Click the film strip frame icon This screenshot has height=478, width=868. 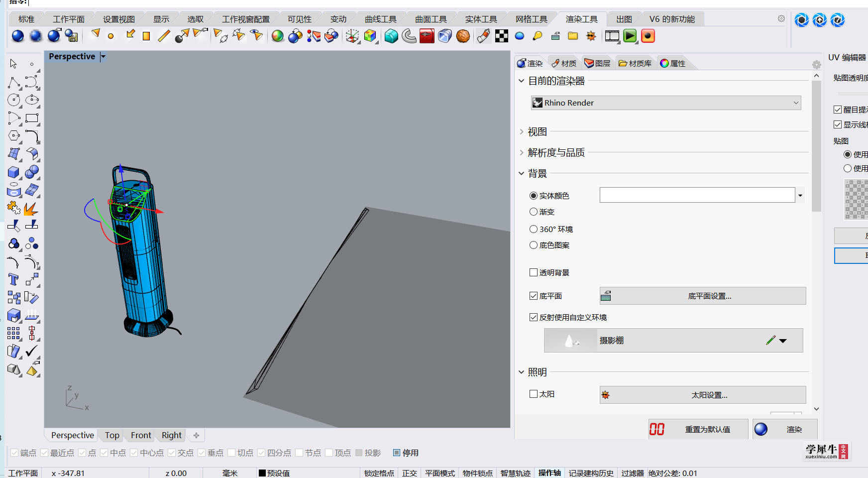click(612, 36)
